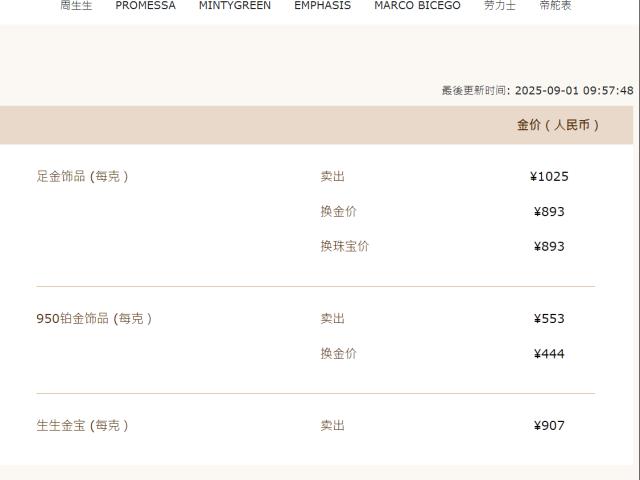Screen dimensions: 640x480
Task: Click the ¥1025 selling price for 足金饰品
Action: click(549, 176)
